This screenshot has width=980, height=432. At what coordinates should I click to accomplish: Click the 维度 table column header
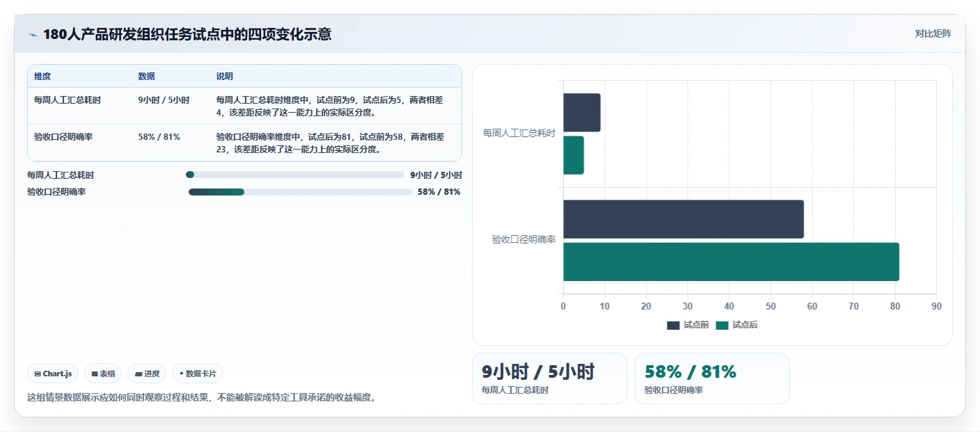click(x=42, y=76)
